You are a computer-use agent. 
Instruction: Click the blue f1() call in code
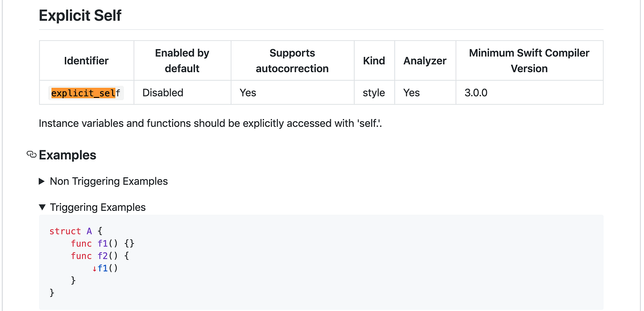click(108, 268)
